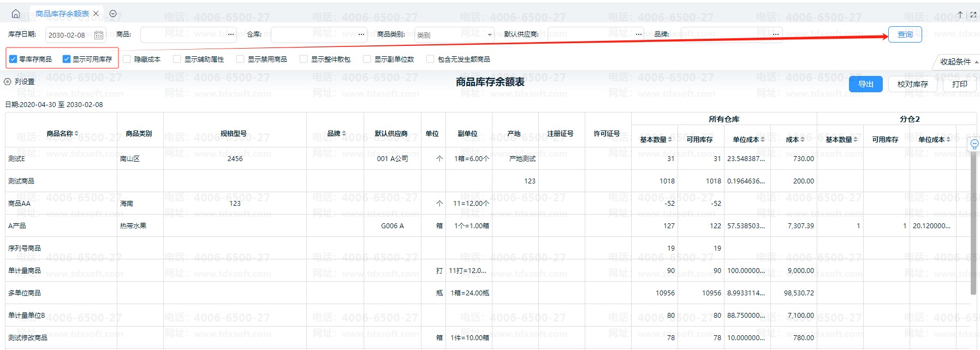Click the up arrow icon at top right

point(960,15)
